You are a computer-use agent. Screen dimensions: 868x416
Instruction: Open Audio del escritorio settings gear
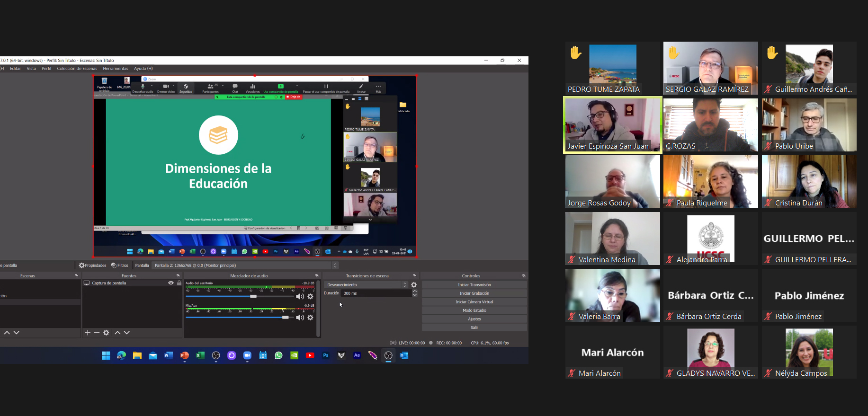point(310,296)
